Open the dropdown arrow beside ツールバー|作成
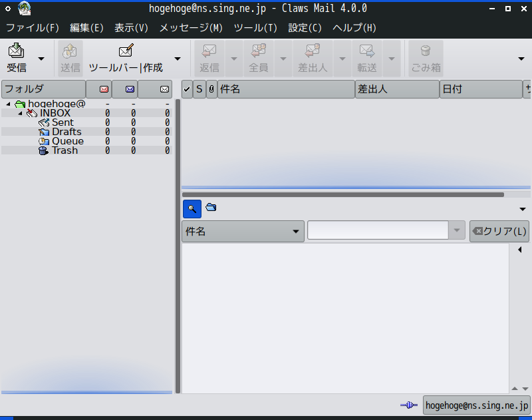This screenshot has height=420, width=532. pyautogui.click(x=178, y=59)
